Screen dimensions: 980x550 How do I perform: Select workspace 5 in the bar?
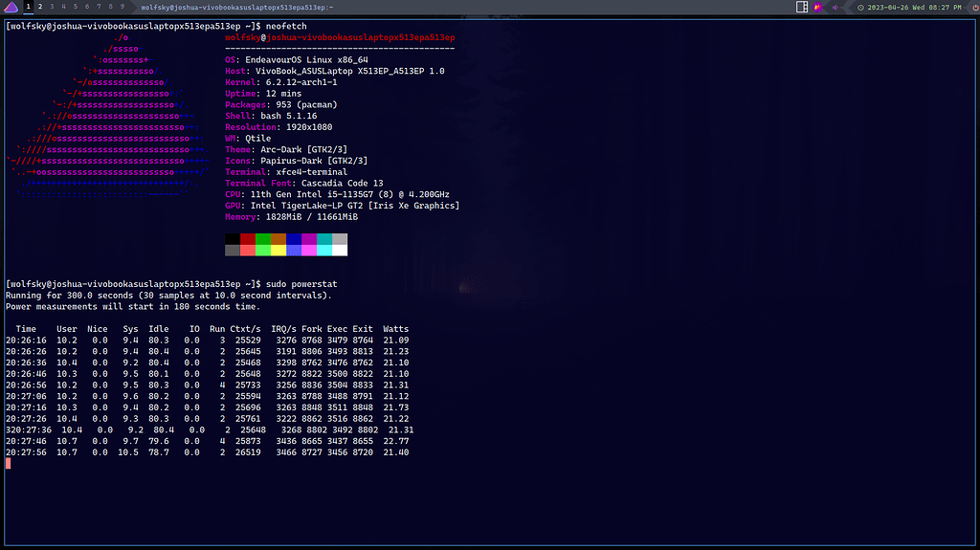click(x=74, y=7)
